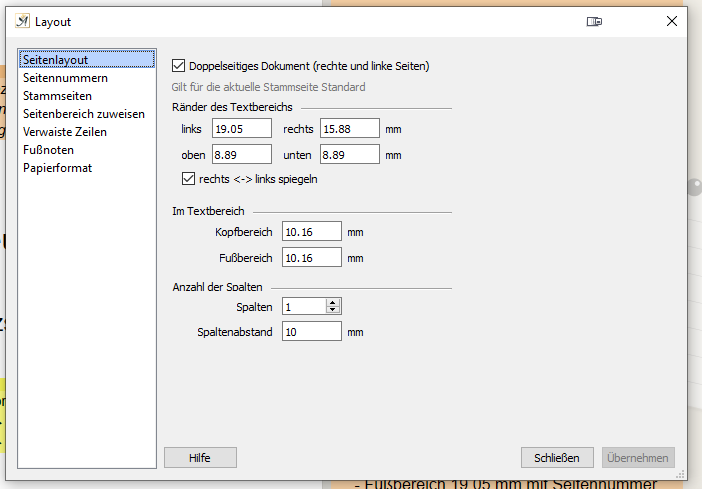Click the oben margin input field
Viewport: 702px width, 489px height.
241,154
